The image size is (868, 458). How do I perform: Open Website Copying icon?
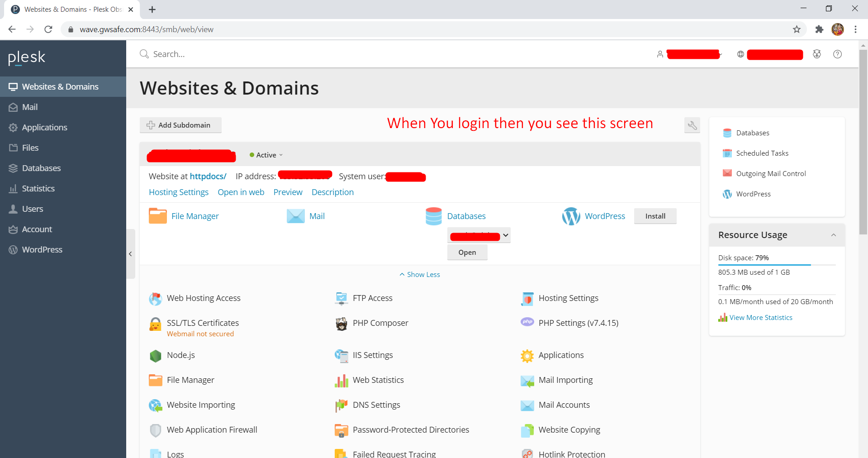(527, 430)
